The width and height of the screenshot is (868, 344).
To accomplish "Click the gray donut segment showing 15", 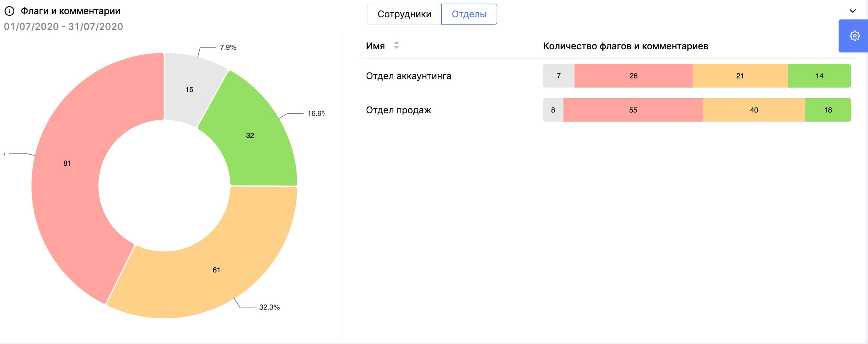I will click(189, 88).
